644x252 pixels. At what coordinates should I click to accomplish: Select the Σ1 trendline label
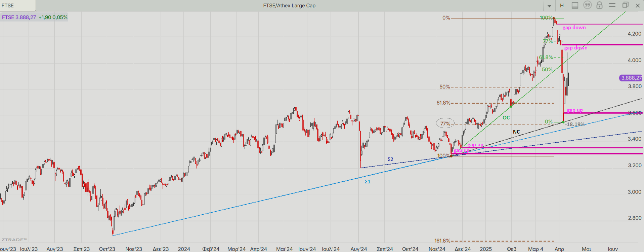(x=368, y=181)
